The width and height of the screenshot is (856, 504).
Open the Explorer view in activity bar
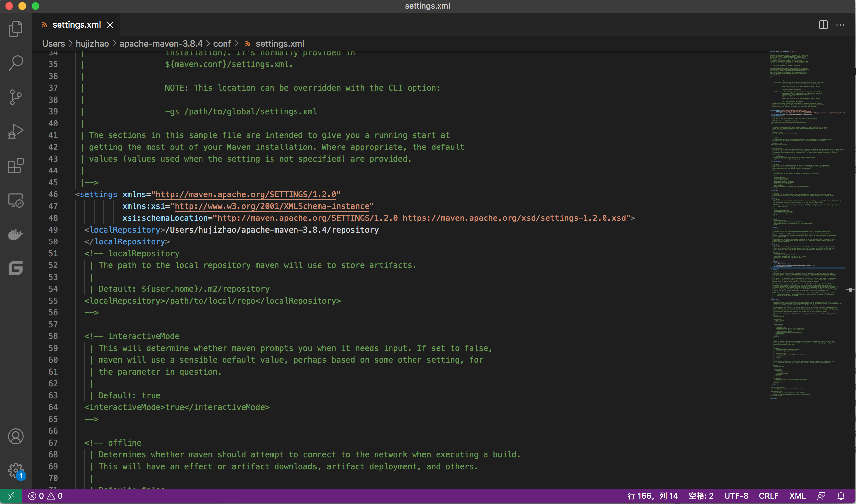(x=15, y=29)
